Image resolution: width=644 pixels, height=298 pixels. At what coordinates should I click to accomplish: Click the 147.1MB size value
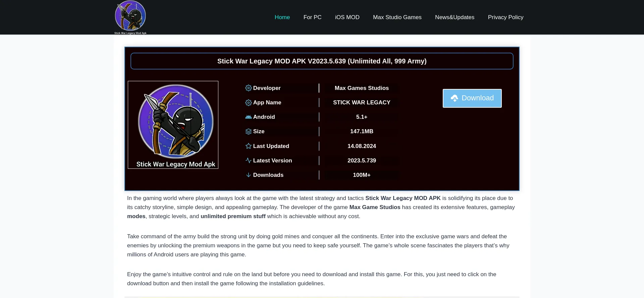[362, 131]
